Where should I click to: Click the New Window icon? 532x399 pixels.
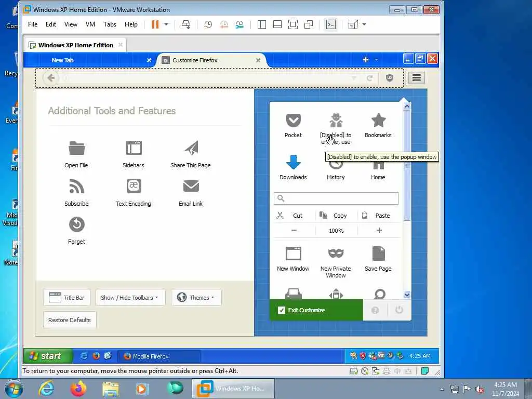click(293, 254)
